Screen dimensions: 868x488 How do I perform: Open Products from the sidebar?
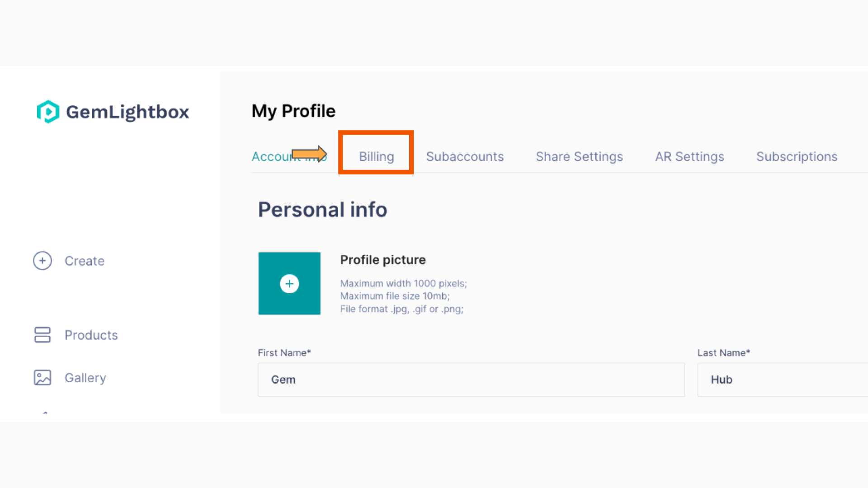[91, 335]
